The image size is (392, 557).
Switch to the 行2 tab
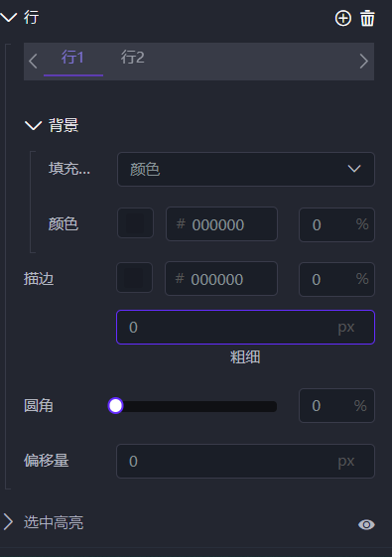point(132,58)
